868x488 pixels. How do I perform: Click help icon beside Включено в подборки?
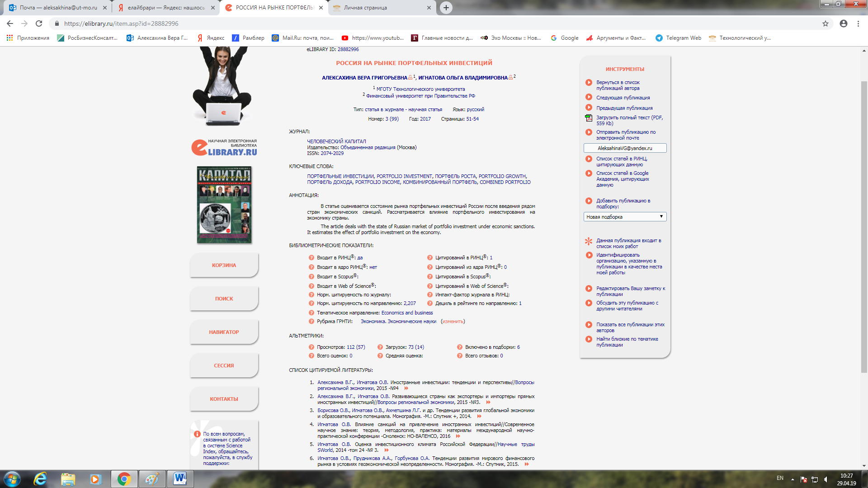click(460, 347)
